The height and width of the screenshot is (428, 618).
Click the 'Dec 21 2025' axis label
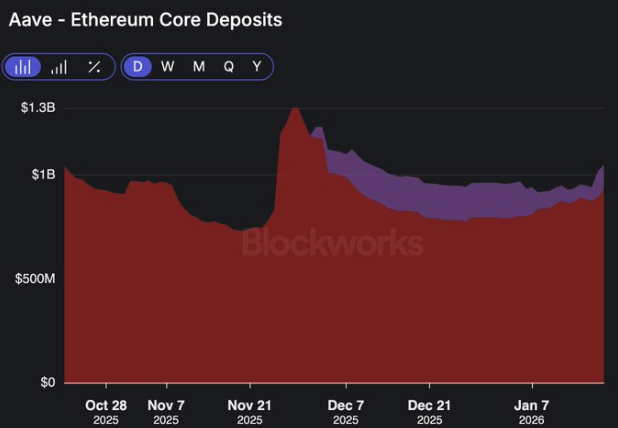pyautogui.click(x=429, y=412)
